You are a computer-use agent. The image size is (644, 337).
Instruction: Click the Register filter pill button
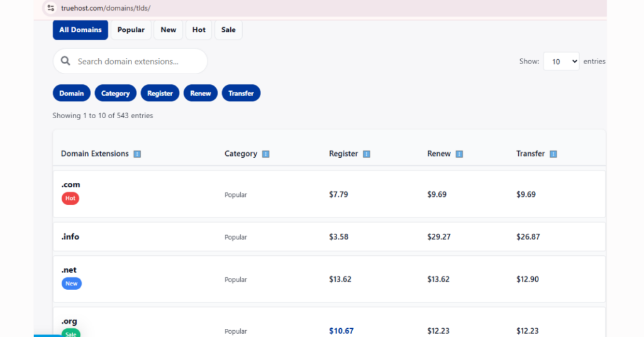coord(160,93)
